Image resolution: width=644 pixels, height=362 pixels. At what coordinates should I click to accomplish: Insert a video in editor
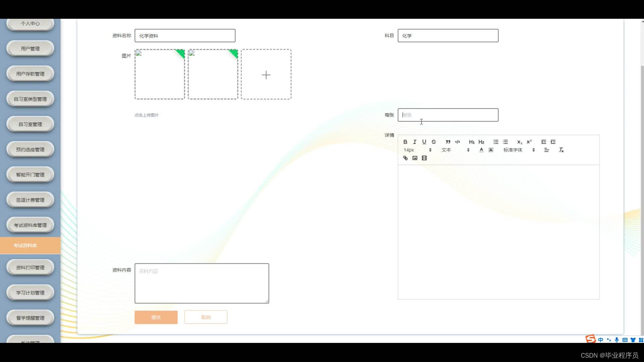(x=424, y=158)
